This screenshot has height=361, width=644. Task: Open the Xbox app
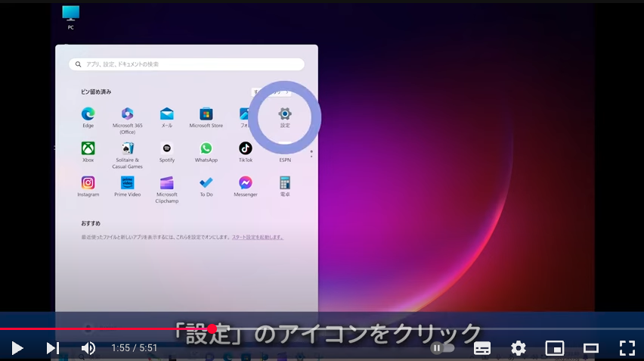[88, 151]
